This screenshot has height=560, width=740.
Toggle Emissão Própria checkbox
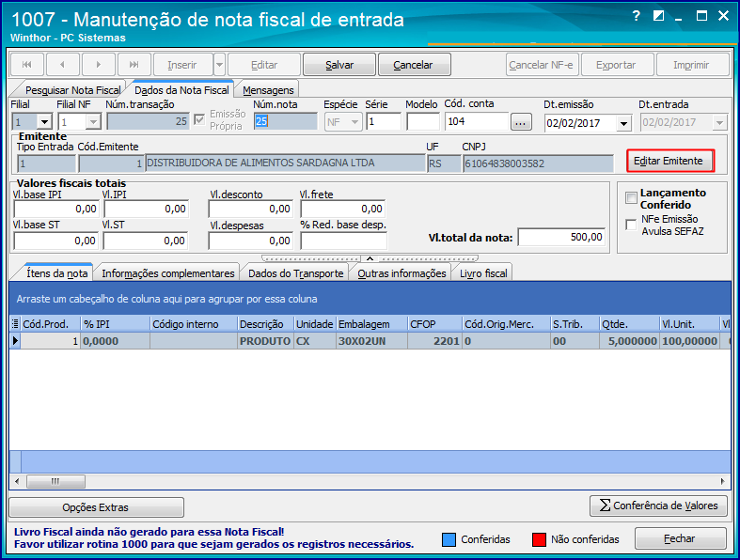coord(199,120)
